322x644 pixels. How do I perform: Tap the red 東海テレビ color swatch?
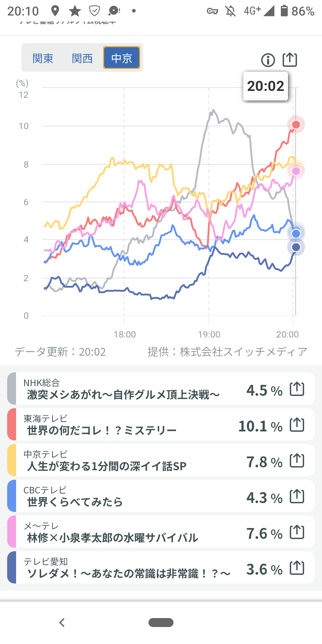click(12, 425)
